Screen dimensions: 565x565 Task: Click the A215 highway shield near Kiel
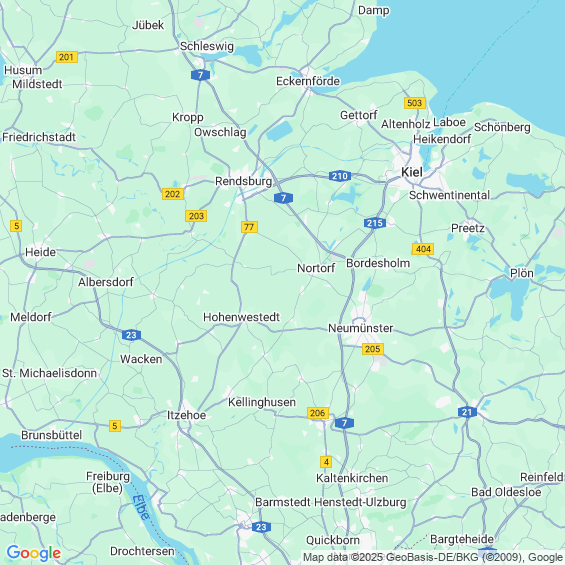click(x=375, y=223)
